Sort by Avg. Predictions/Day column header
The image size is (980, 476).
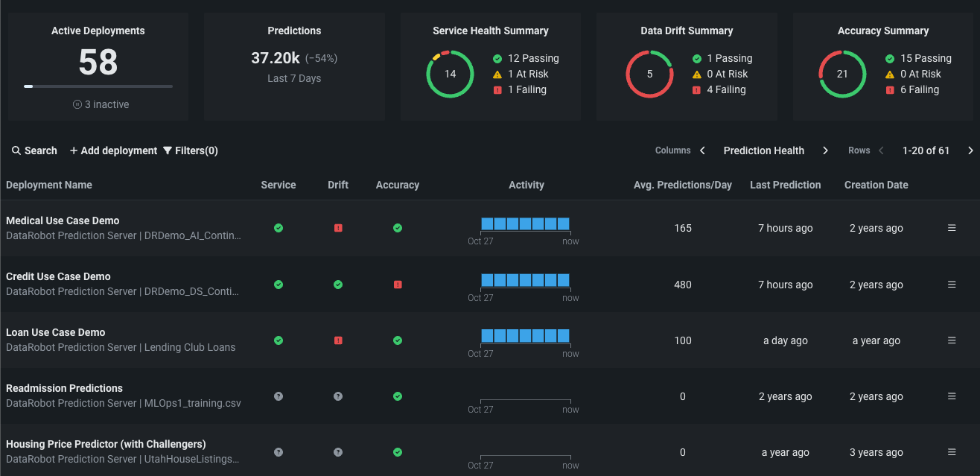pyautogui.click(x=682, y=185)
